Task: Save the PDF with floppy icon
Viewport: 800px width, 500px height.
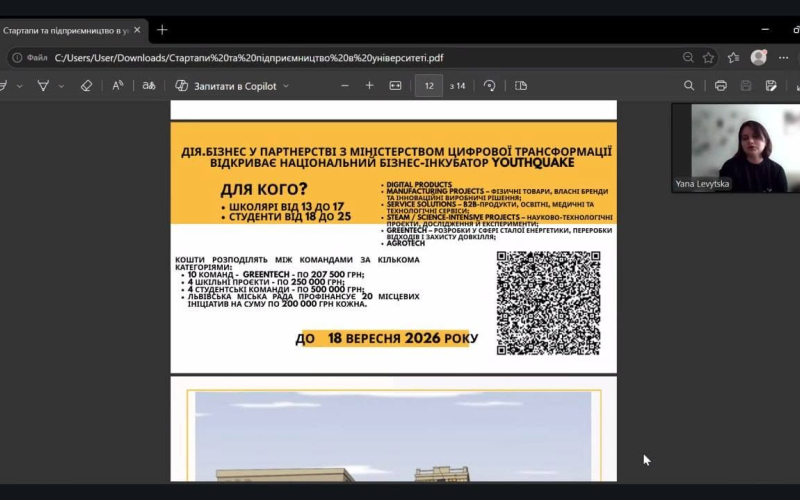Action: click(x=746, y=86)
